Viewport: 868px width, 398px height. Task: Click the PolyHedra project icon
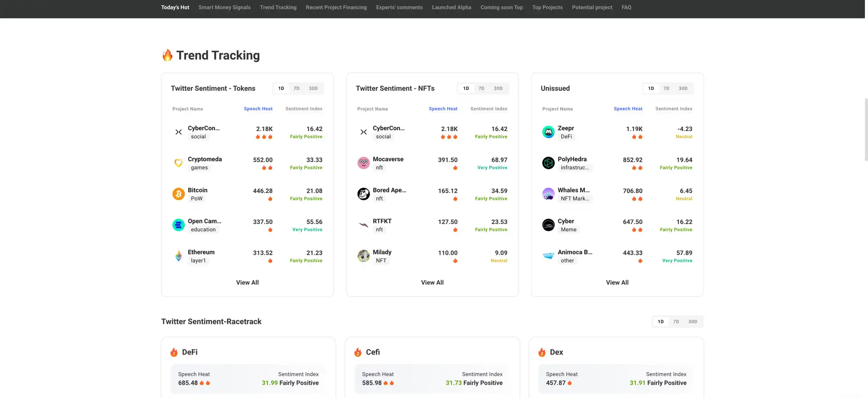coord(548,163)
